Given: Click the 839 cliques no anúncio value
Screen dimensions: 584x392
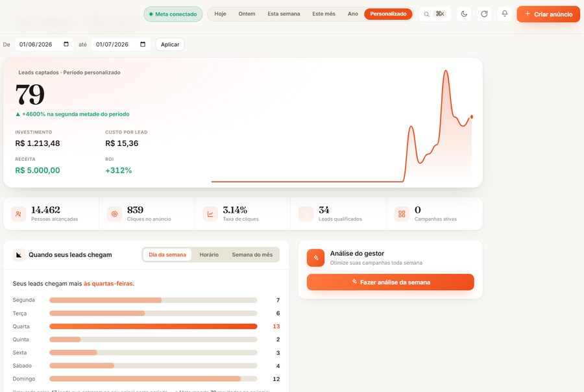Looking at the screenshot, I should [135, 210].
